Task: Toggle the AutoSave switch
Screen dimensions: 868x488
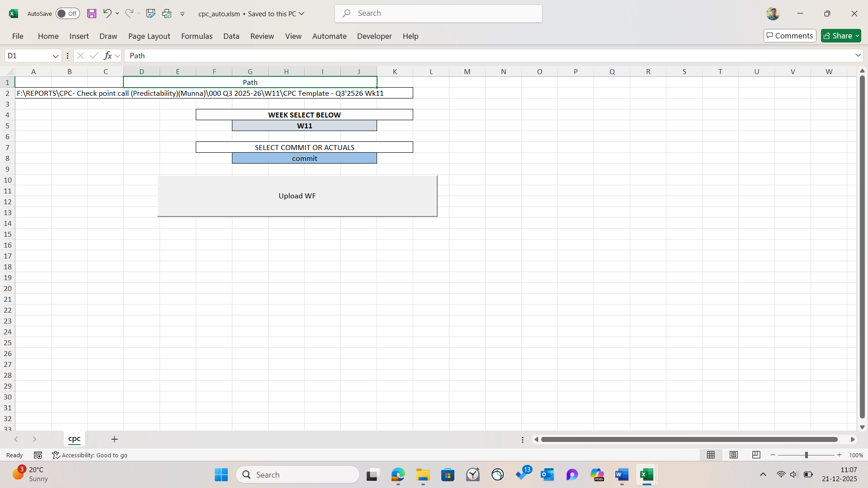Action: pos(68,14)
